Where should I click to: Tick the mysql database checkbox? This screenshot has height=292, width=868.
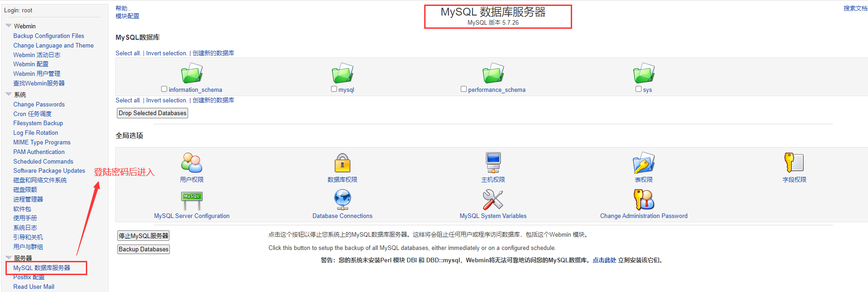pos(334,89)
